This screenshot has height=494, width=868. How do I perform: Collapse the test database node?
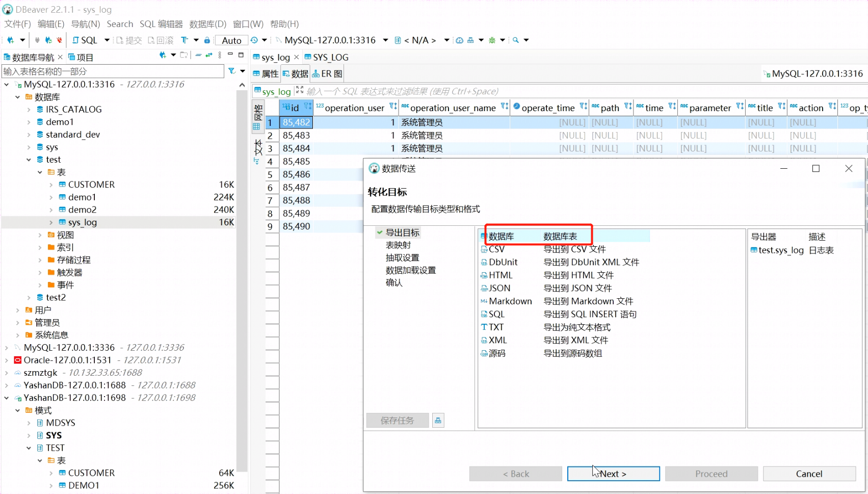[x=29, y=160]
